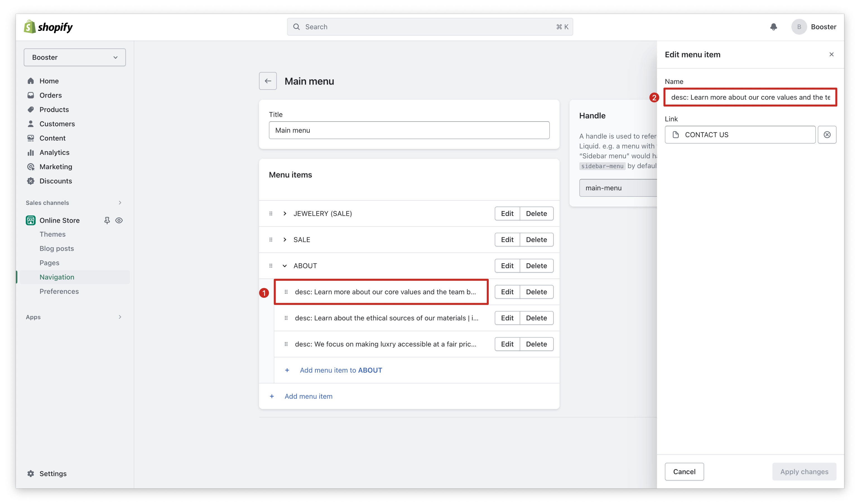Expand the Apps section chevron
Image resolution: width=862 pixels, height=504 pixels.
(120, 317)
